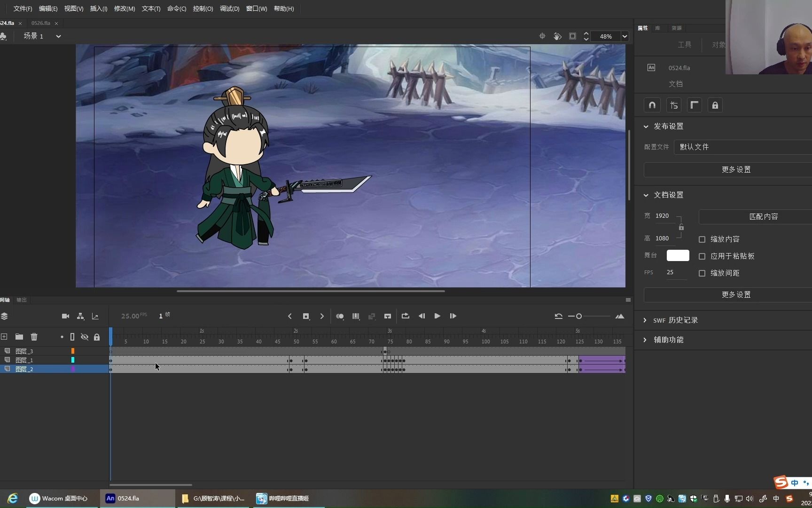Open 文件(F) menu
The height and width of the screenshot is (508, 812).
coord(23,9)
